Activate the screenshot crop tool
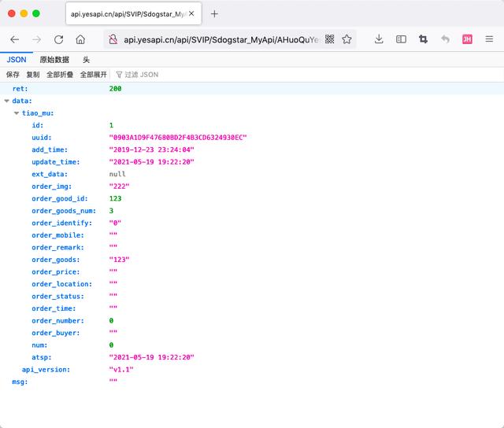504x428 pixels. [423, 39]
